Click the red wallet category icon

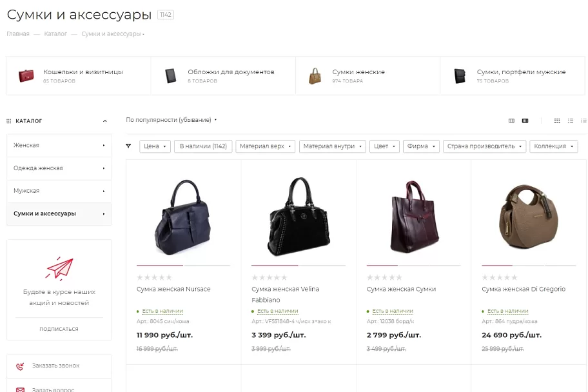26,76
